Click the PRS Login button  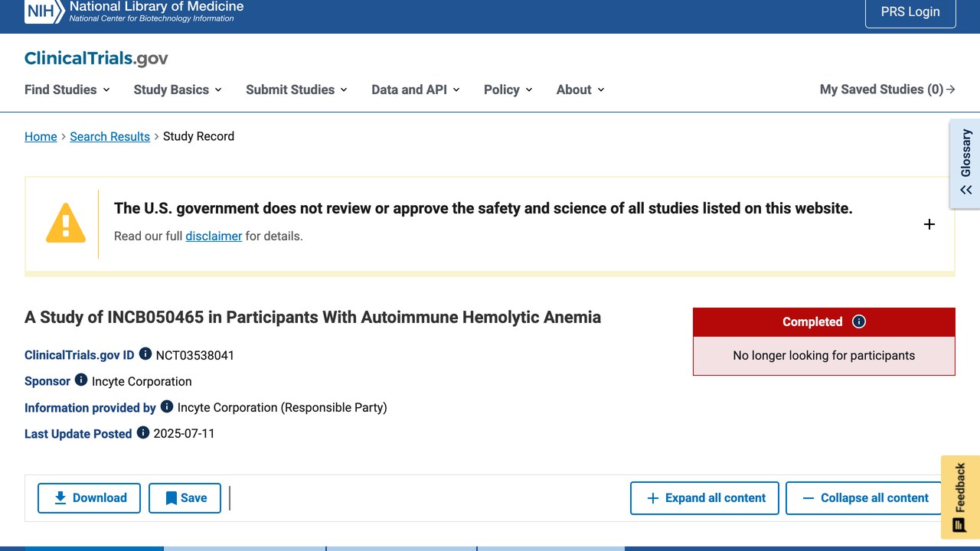(x=910, y=11)
